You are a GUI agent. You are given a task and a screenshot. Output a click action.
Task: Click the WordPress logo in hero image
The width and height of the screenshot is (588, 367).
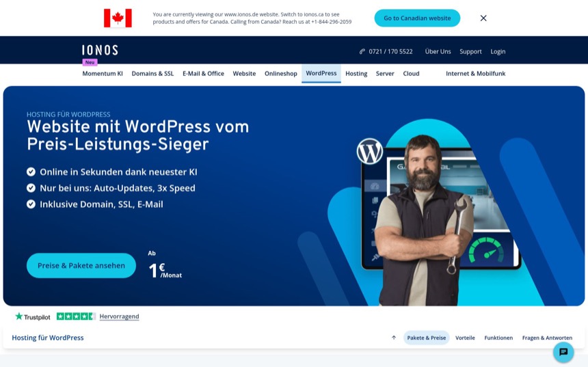[x=370, y=152]
